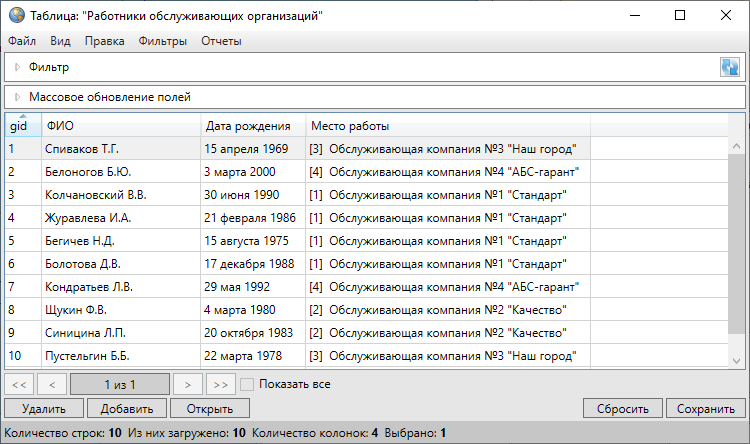The height and width of the screenshot is (444, 750).
Task: Click the refresh icon beside the filter panel
Action: [x=729, y=67]
